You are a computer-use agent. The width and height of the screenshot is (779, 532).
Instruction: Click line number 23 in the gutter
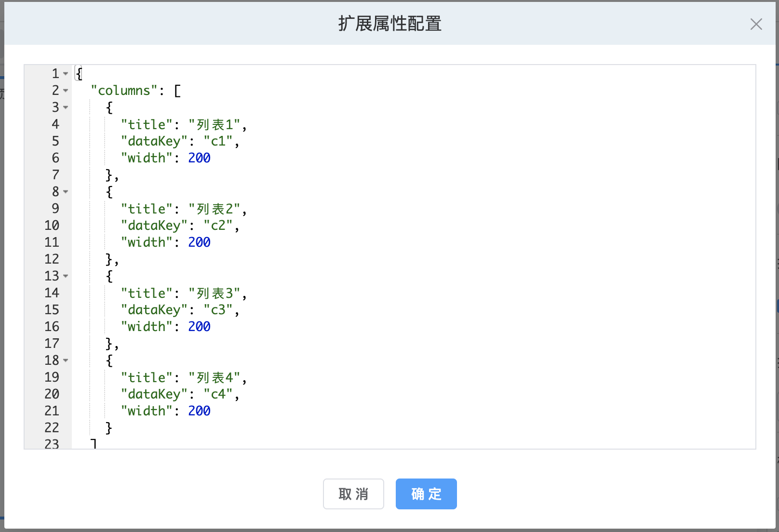[x=52, y=444]
